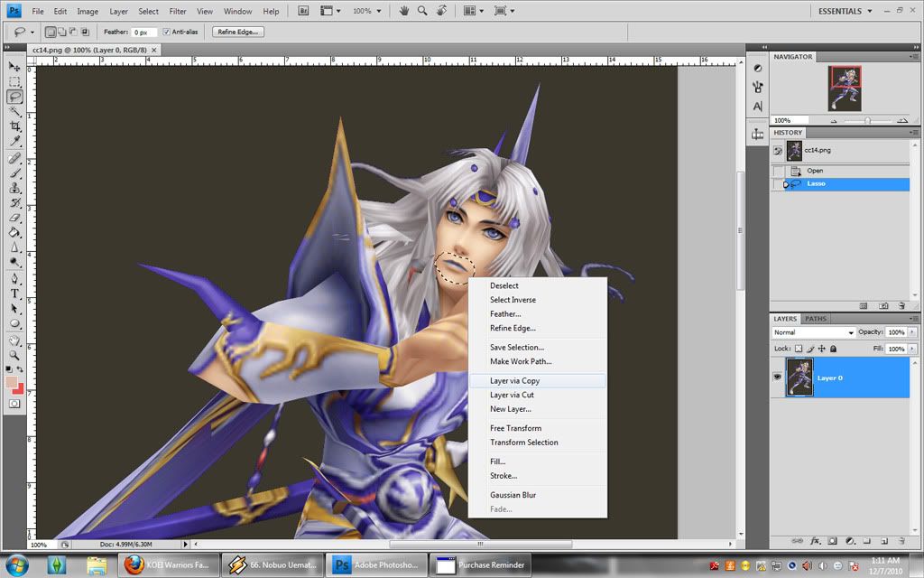Select the Move tool

point(15,67)
